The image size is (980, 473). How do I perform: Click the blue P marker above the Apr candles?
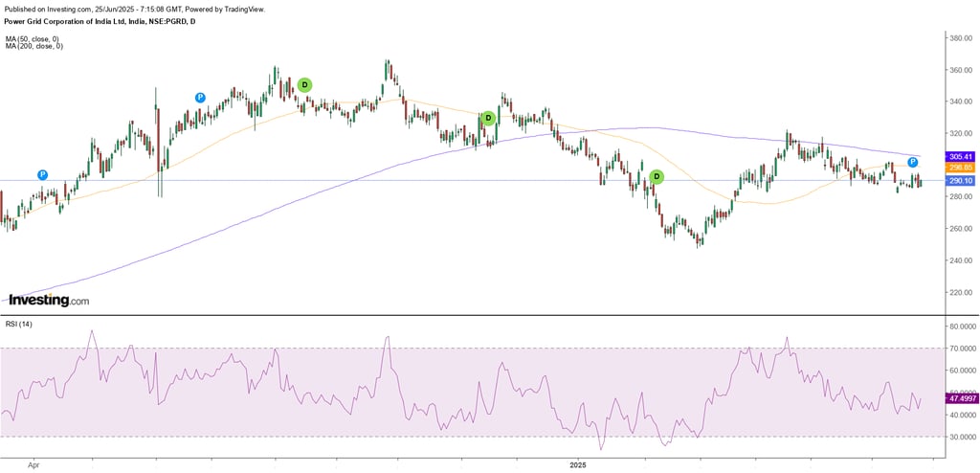[x=42, y=174]
